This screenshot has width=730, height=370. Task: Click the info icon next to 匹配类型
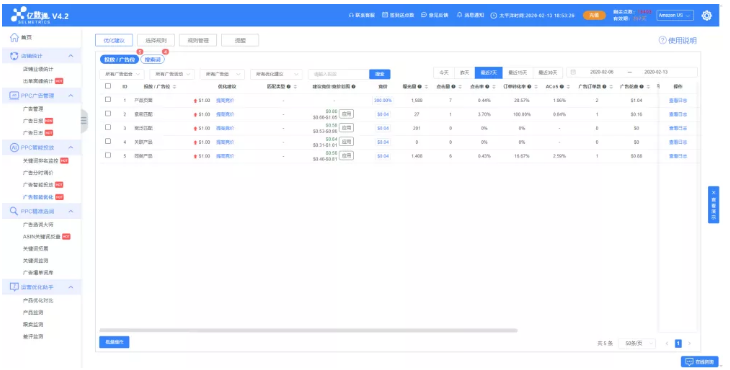(x=289, y=87)
